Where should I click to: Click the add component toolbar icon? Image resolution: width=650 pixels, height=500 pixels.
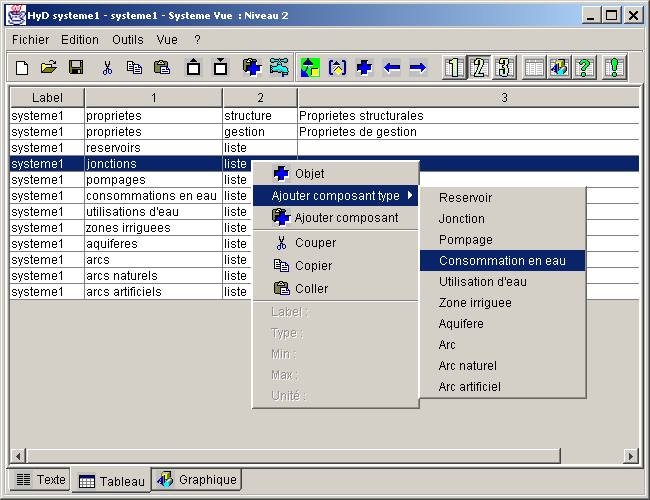[252, 67]
